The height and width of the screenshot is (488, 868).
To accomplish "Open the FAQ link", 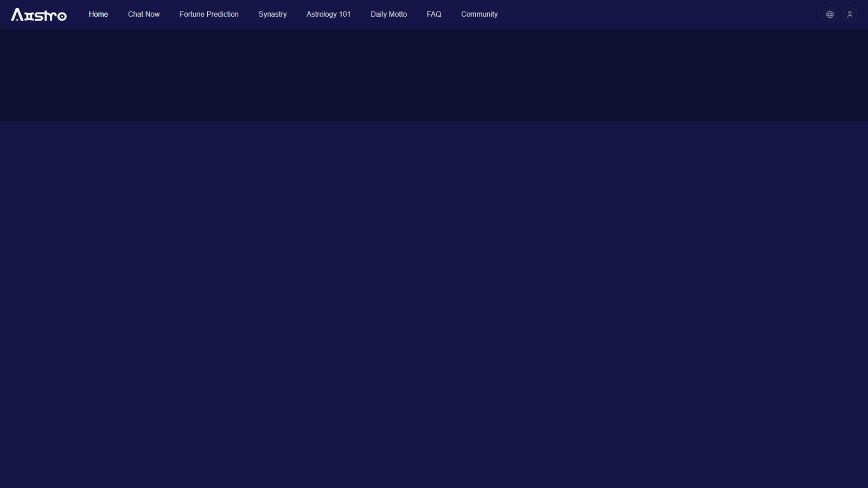I will click(434, 14).
